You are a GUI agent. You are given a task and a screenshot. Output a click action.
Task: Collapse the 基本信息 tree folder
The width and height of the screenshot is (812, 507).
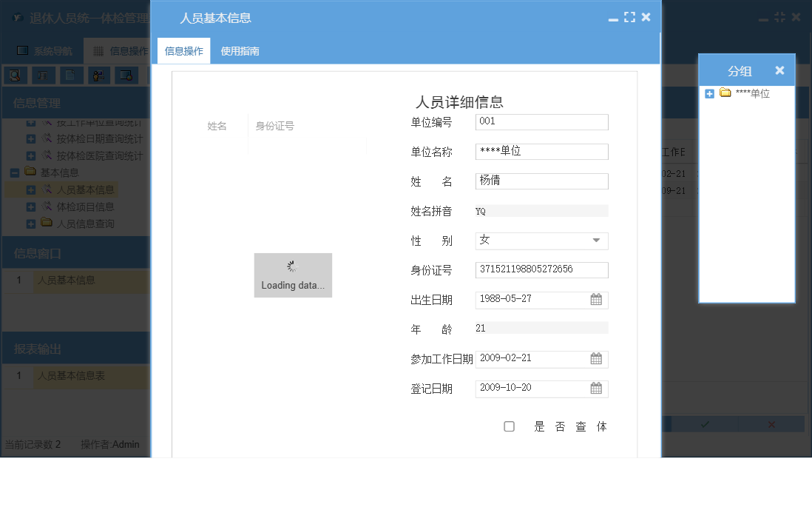(15, 172)
